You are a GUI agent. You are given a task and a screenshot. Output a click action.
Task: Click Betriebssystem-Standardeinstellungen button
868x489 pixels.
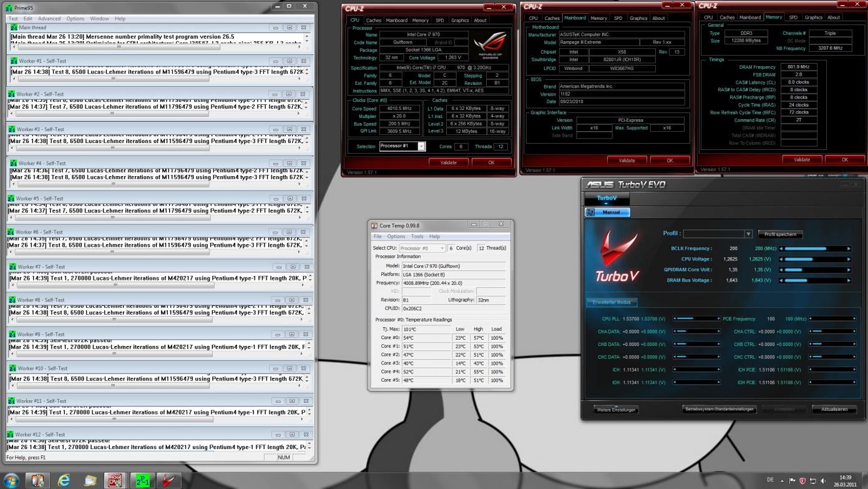pos(719,410)
